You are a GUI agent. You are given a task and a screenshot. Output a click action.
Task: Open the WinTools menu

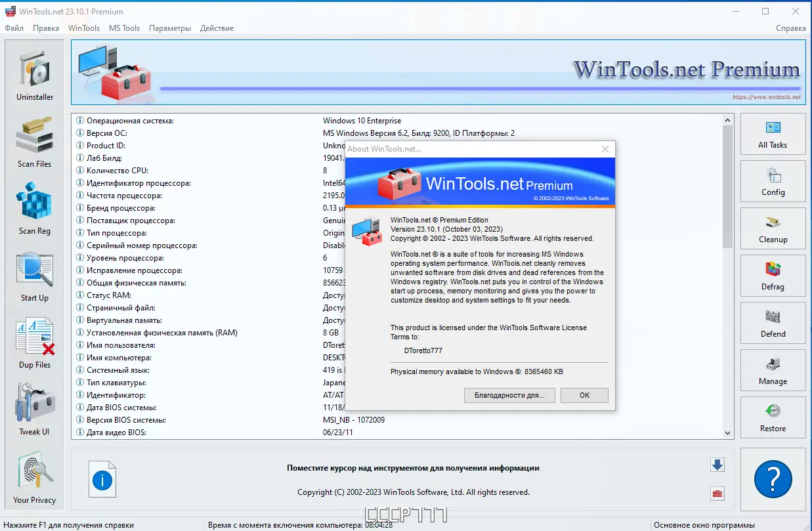click(84, 28)
